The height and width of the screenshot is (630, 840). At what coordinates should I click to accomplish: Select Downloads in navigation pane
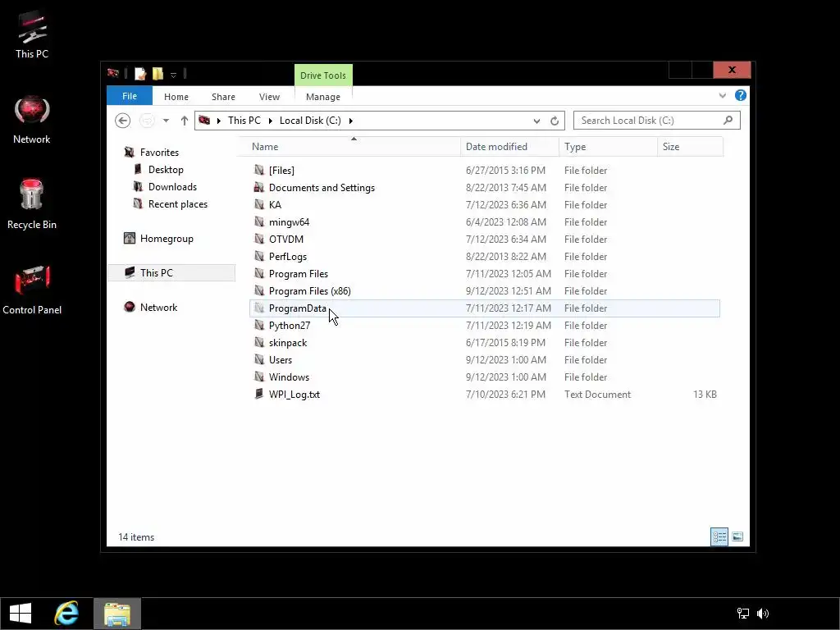tap(172, 186)
